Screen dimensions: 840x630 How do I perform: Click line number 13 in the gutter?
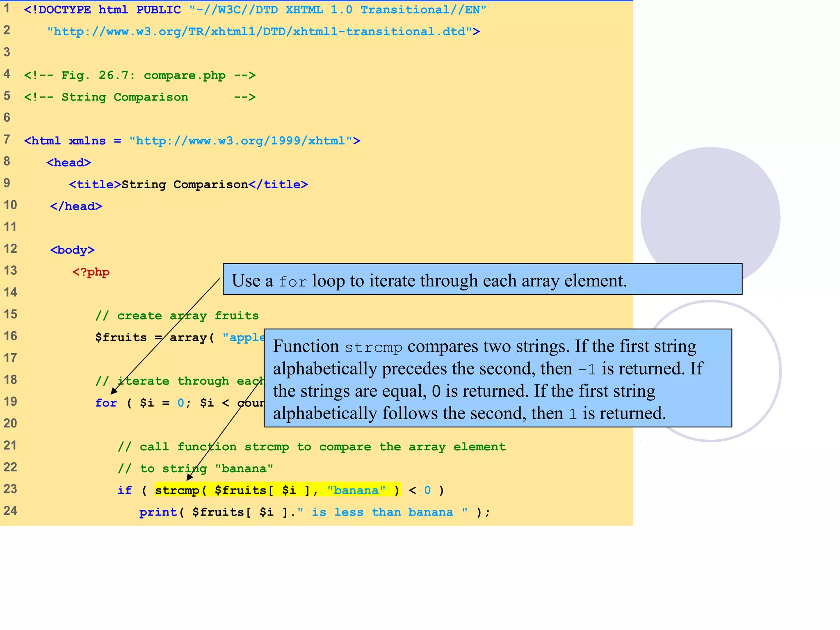coord(11,271)
